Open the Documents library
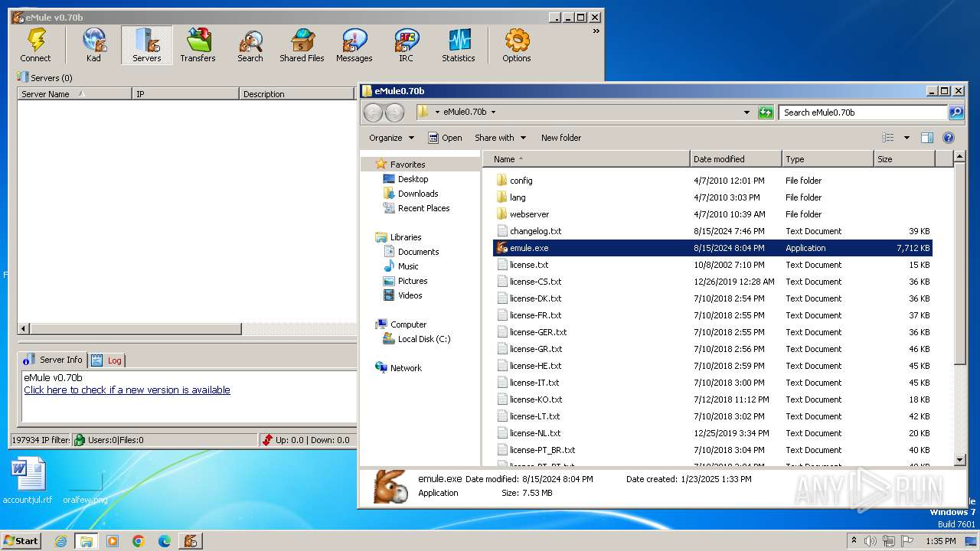 (x=418, y=252)
